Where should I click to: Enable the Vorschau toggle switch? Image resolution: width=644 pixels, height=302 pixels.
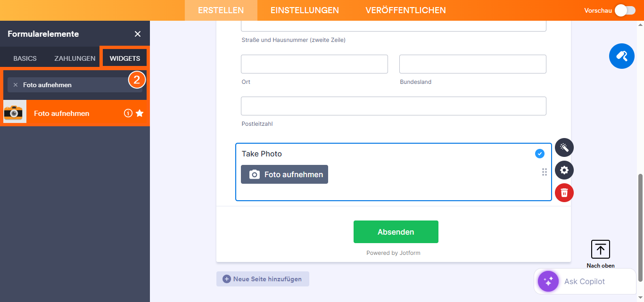(x=624, y=10)
